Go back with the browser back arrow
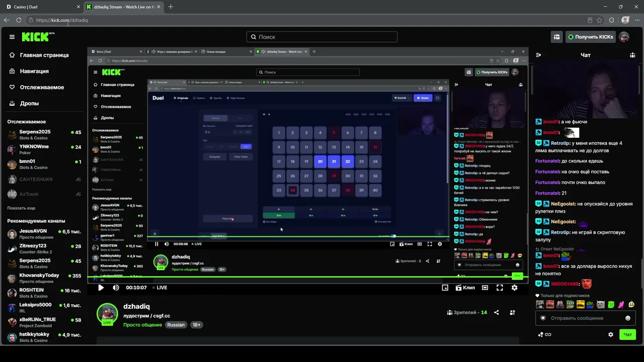 7,20
